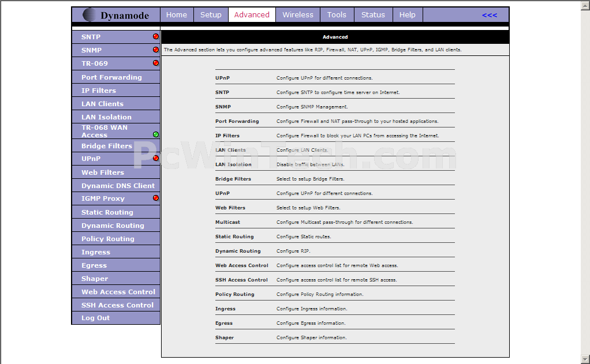Screen dimensions: 590x364
Task: Open the Tools tab
Action: pyautogui.click(x=337, y=14)
